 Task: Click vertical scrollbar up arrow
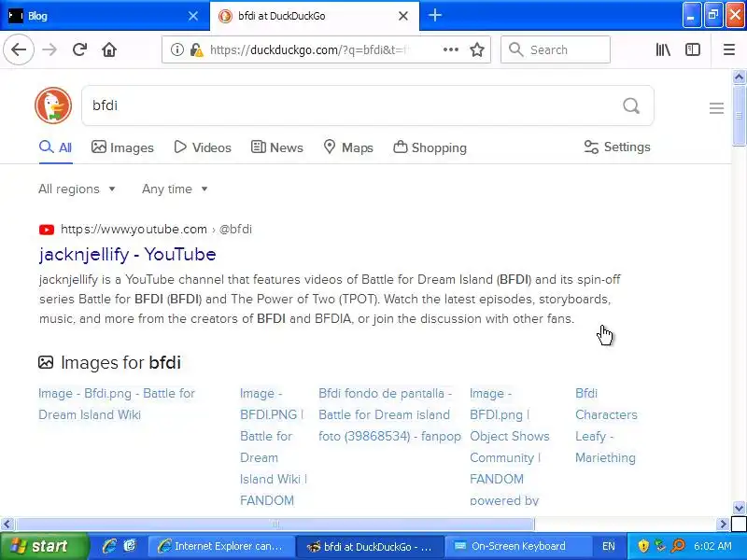pyautogui.click(x=739, y=77)
